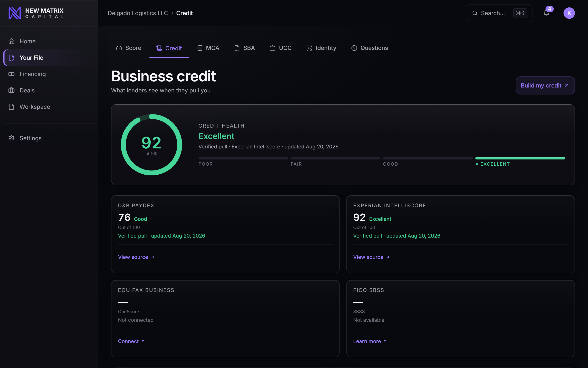588x368 pixels.
Task: Focus the Search input field
Action: tap(499, 13)
